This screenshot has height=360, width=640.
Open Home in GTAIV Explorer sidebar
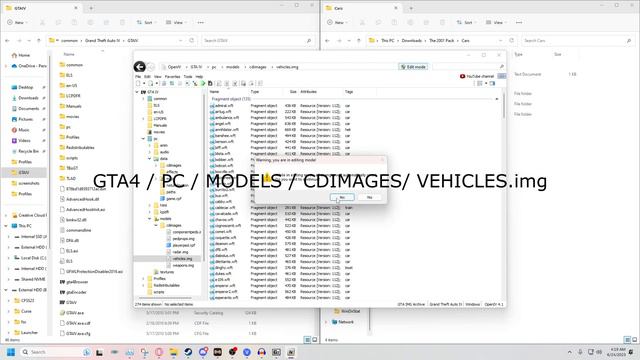click(x=24, y=55)
